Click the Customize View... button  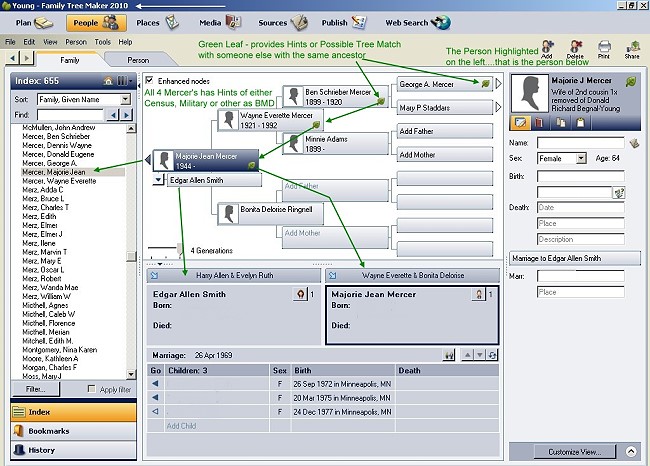(x=575, y=452)
